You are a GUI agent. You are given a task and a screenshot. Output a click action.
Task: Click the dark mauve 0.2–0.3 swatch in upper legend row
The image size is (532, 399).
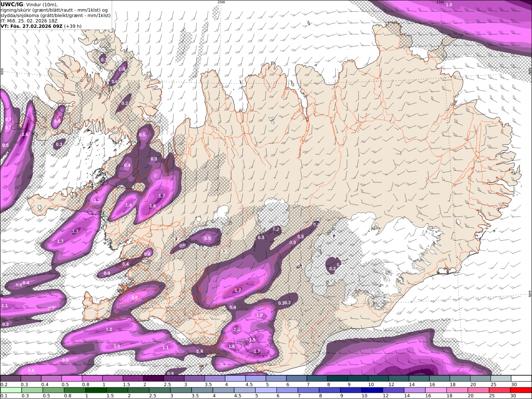(11, 379)
